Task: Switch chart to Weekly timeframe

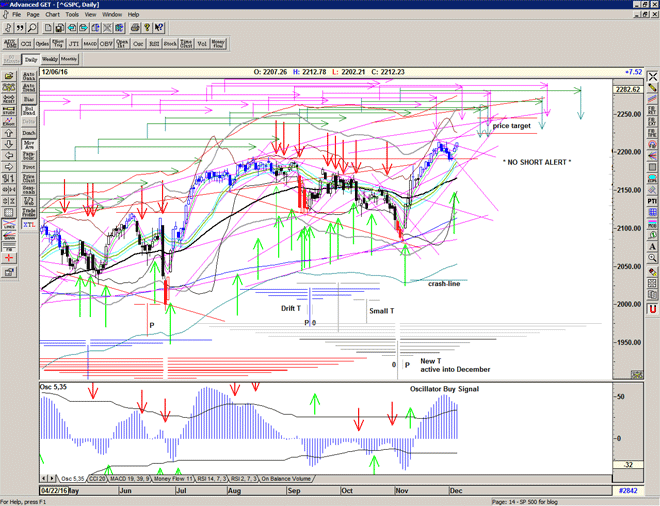Action: [50, 60]
